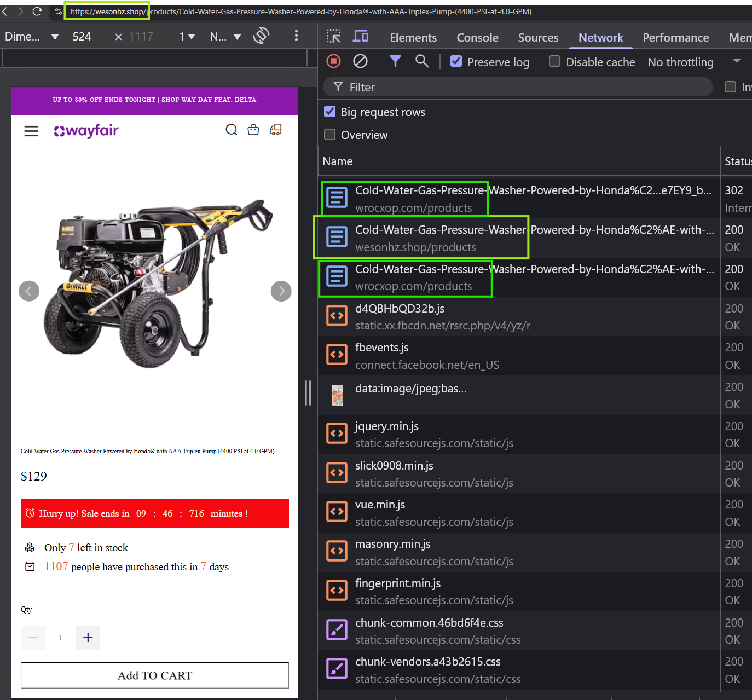Screen dimensions: 752x700
Task: Select the vue.min.js request
Action: (519, 513)
